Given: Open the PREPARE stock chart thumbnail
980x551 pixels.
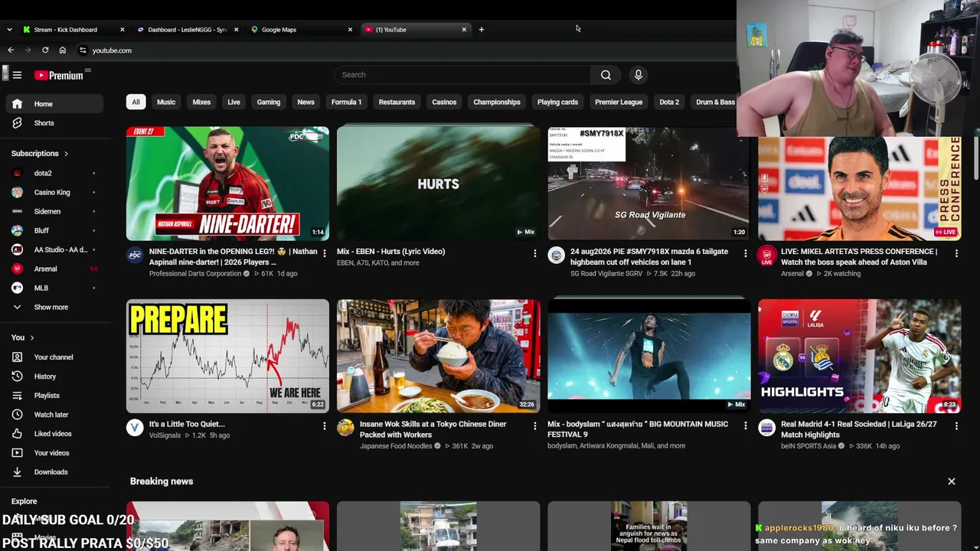Looking at the screenshot, I should [x=227, y=356].
